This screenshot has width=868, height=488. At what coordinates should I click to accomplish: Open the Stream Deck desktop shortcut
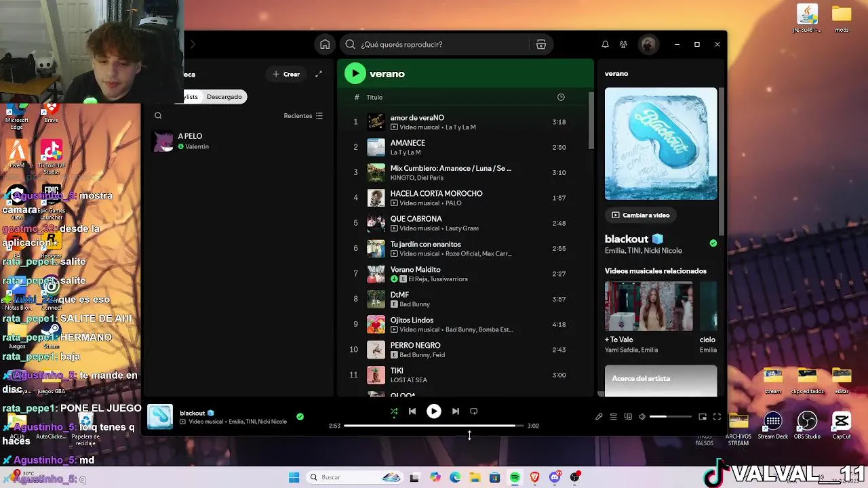(773, 426)
